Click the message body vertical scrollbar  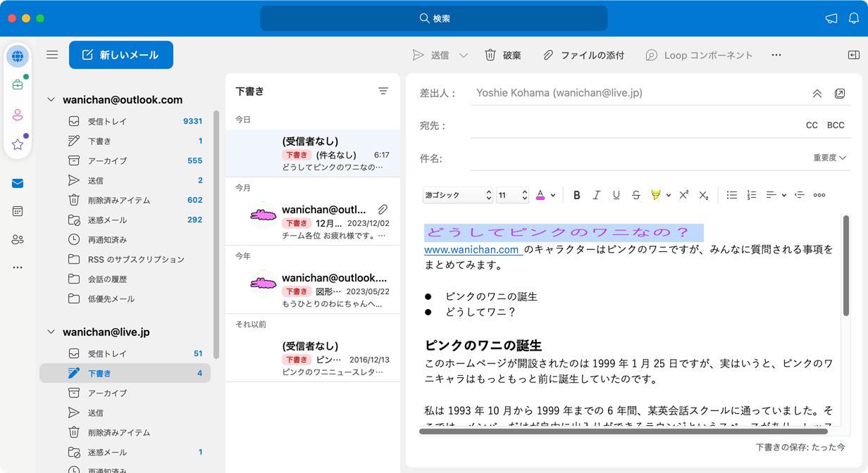(x=846, y=266)
